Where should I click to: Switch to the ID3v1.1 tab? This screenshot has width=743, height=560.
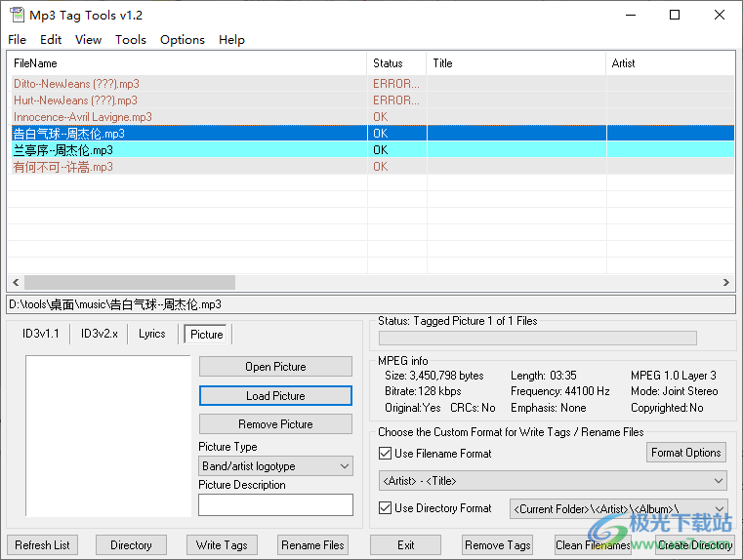click(41, 334)
